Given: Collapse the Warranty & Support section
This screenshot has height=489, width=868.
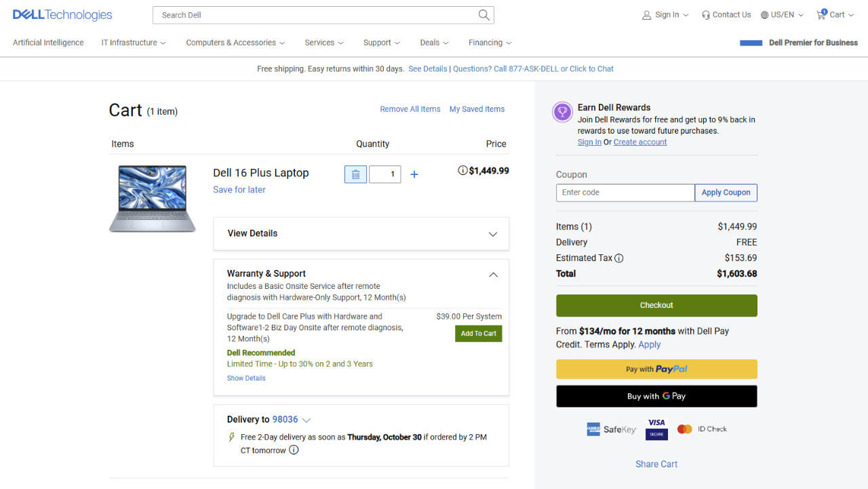Looking at the screenshot, I should [493, 275].
